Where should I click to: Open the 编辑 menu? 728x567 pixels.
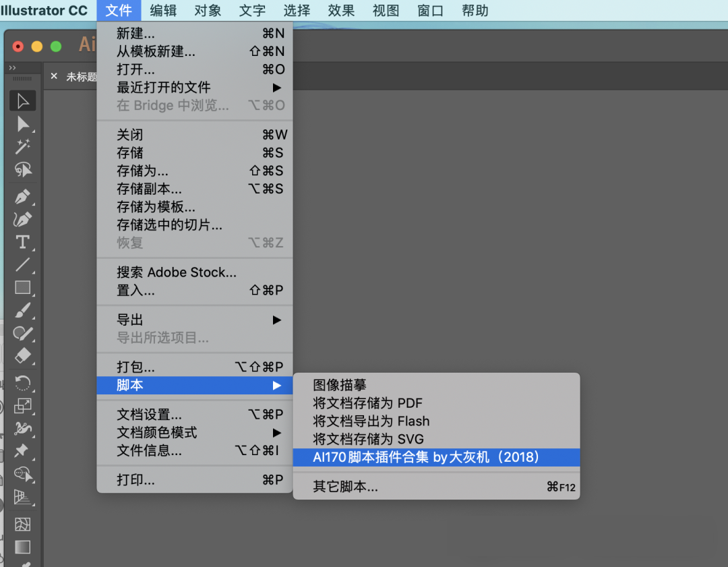[x=163, y=10]
